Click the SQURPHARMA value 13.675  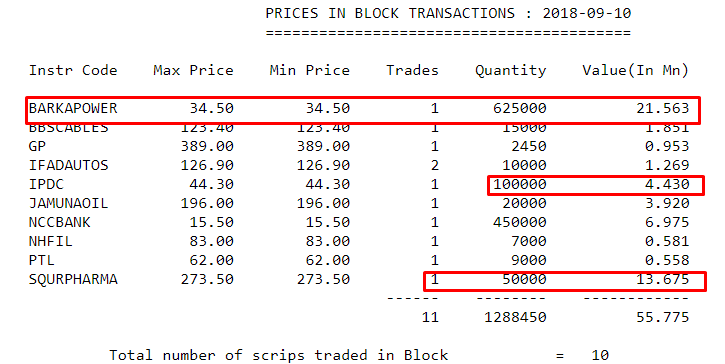(x=663, y=279)
